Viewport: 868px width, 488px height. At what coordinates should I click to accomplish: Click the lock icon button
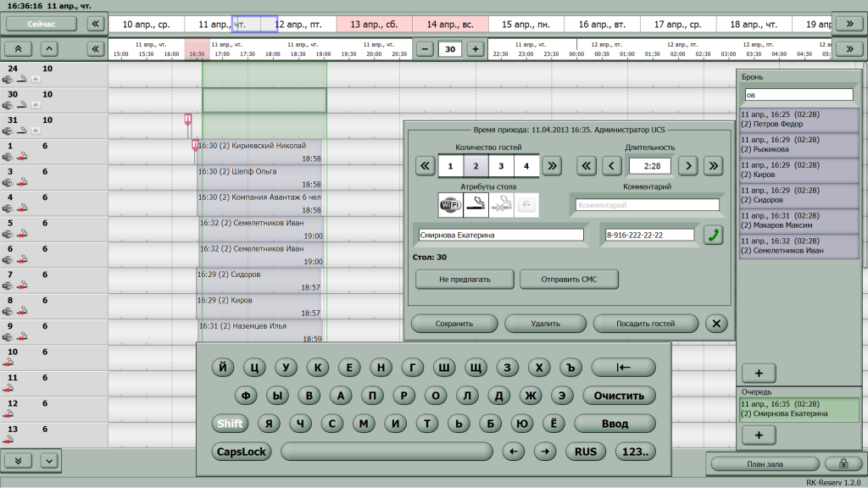[x=843, y=463]
